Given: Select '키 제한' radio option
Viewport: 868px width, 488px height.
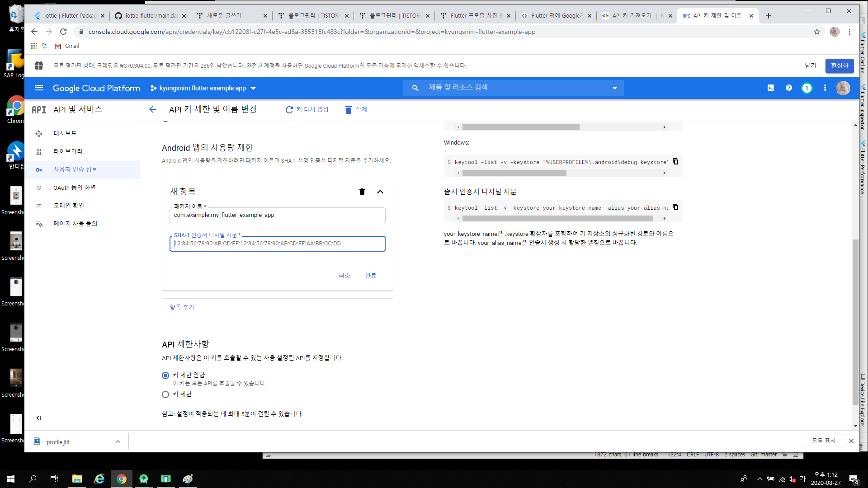Looking at the screenshot, I should pyautogui.click(x=165, y=394).
